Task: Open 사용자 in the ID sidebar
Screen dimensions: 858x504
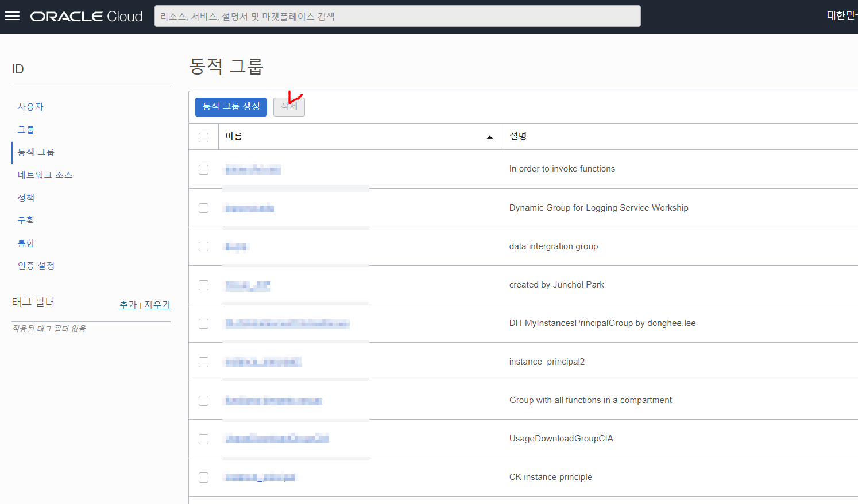Action: click(x=30, y=107)
